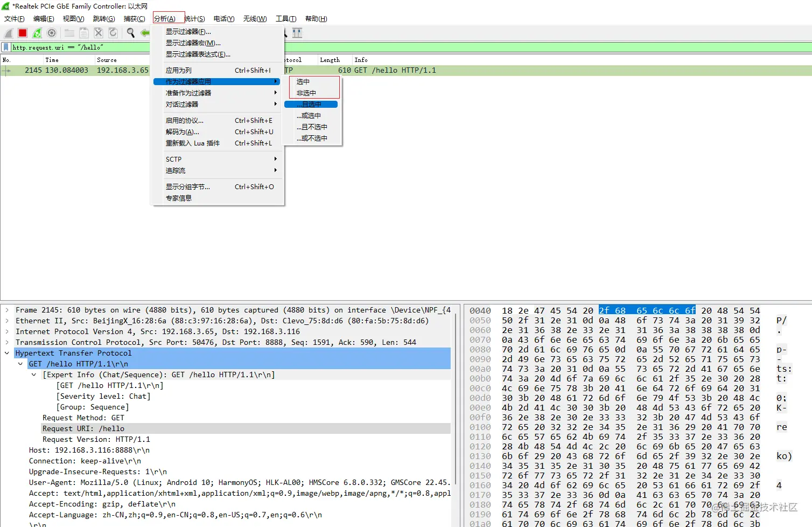Select the Request Method: GET field
This screenshot has width=812, height=527.
83,418
